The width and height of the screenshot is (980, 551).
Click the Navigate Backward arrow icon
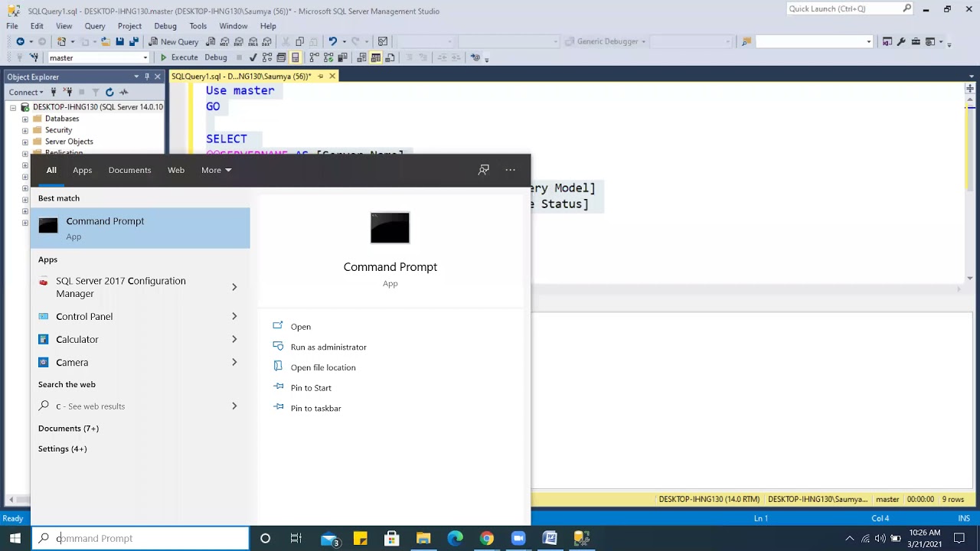pos(20,41)
